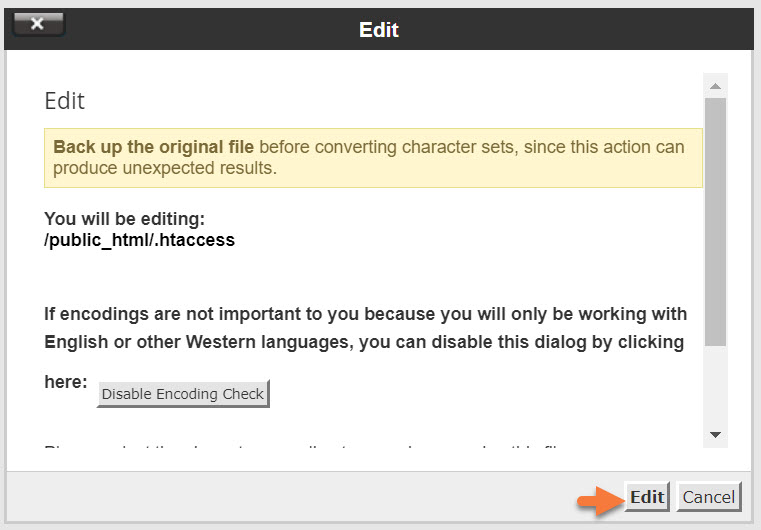761x530 pixels.
Task: Close the Edit dialog with the X button
Action: (37, 24)
